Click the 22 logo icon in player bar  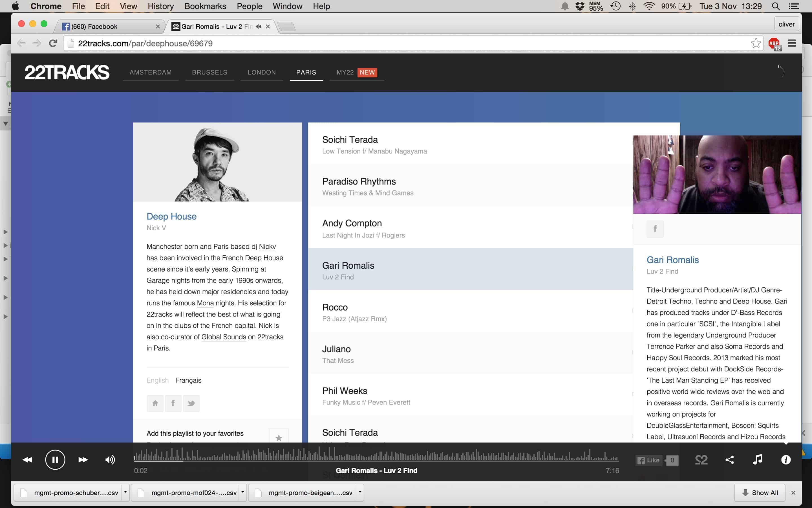(701, 460)
